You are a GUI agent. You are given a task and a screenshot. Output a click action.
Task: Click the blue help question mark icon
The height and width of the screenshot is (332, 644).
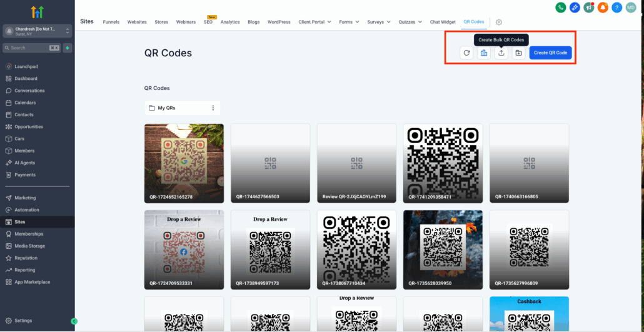click(616, 8)
